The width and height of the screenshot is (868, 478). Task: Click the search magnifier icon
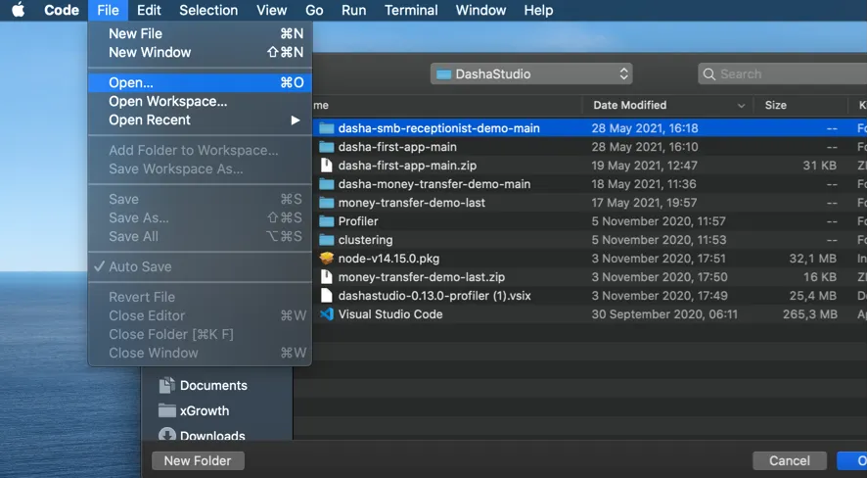pyautogui.click(x=708, y=73)
